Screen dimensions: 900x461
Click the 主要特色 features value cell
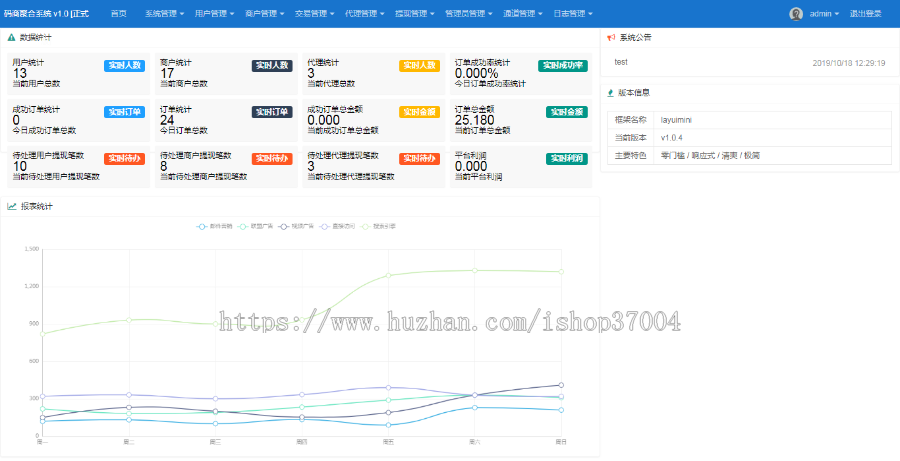(x=773, y=156)
